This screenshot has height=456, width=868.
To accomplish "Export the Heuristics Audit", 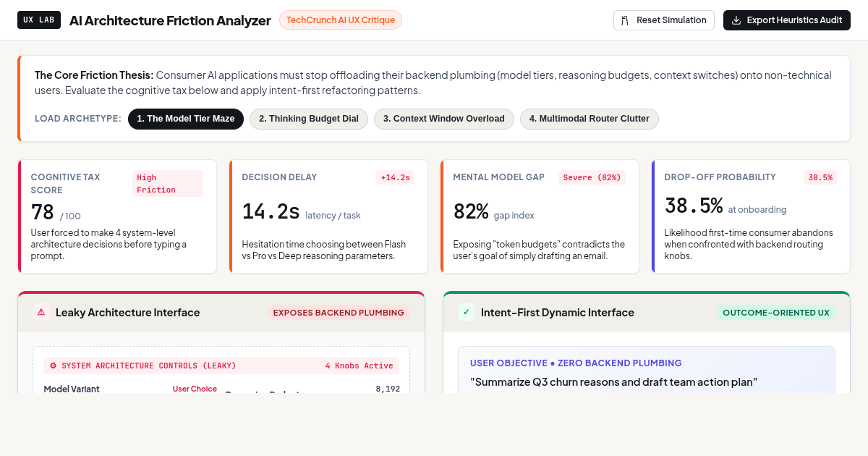I will [787, 20].
